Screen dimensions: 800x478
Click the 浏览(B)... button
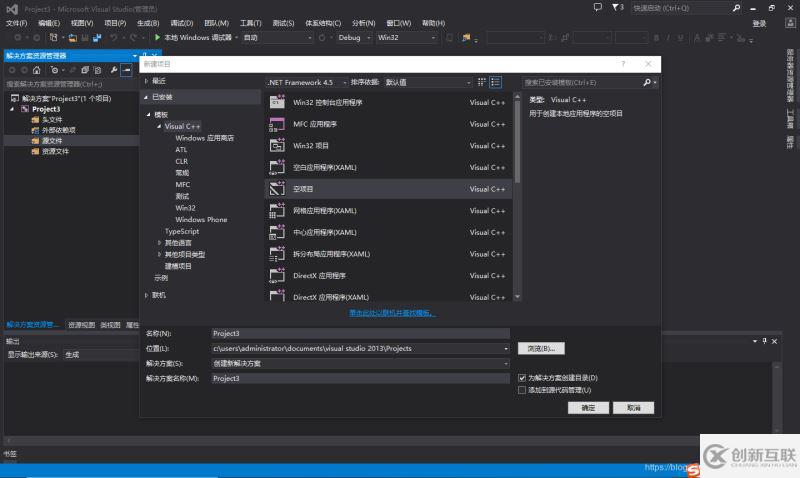pyautogui.click(x=541, y=348)
